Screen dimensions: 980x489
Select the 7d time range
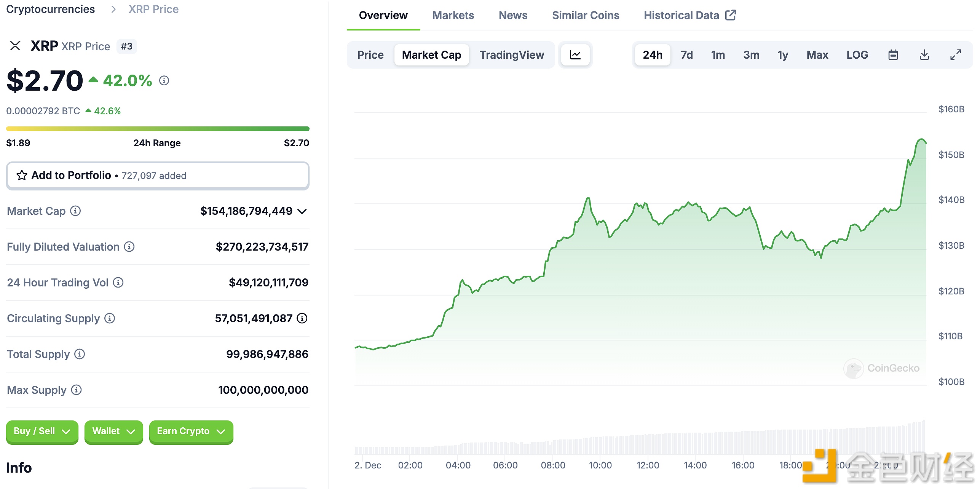686,55
